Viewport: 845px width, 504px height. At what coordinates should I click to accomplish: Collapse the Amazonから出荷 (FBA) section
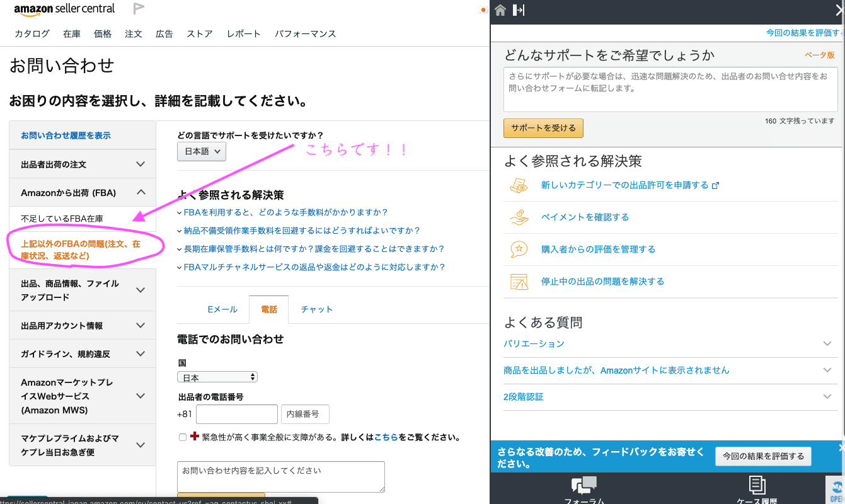(x=83, y=192)
